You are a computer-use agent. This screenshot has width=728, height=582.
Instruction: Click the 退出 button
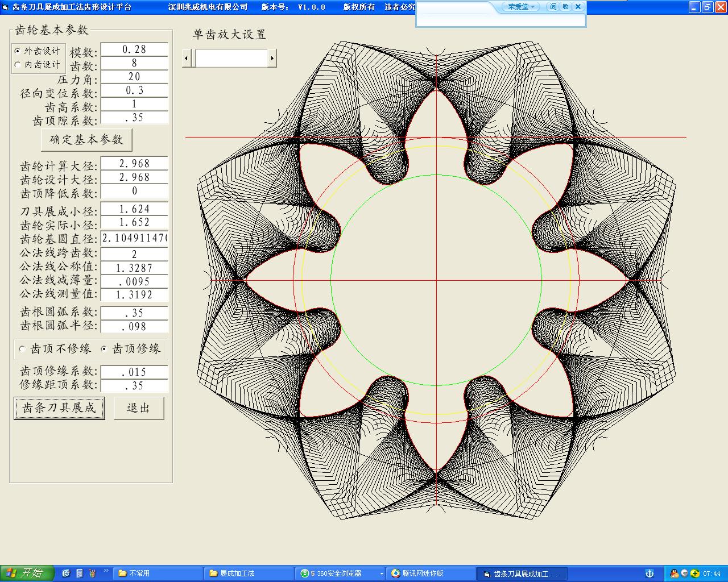pos(139,408)
